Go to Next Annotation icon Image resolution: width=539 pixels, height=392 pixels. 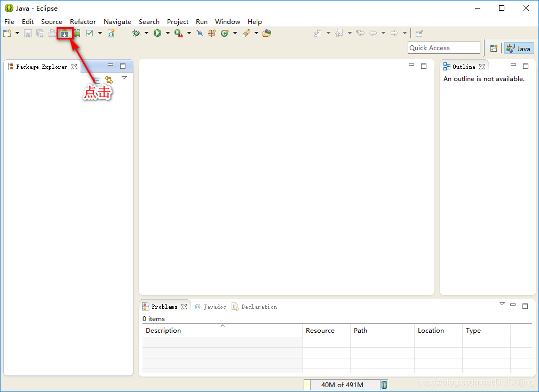point(318,33)
